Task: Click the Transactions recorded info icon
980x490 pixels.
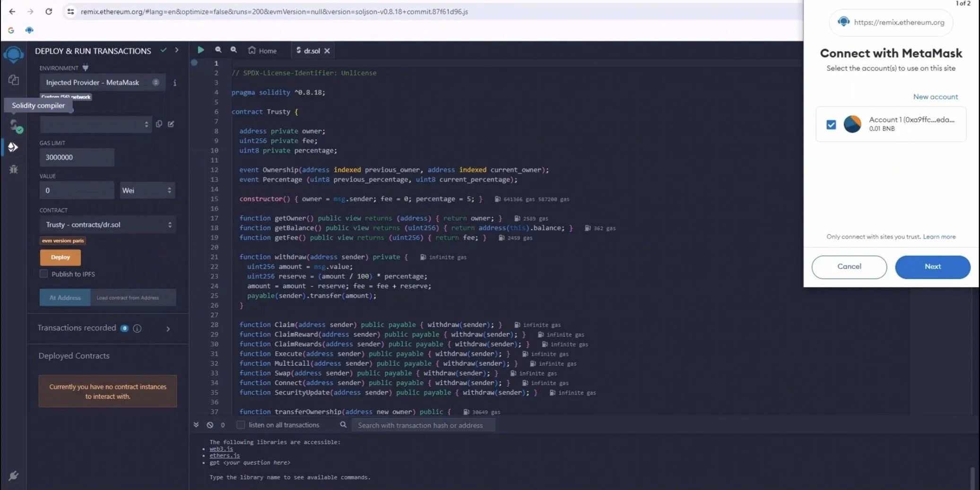Action: 137,328
